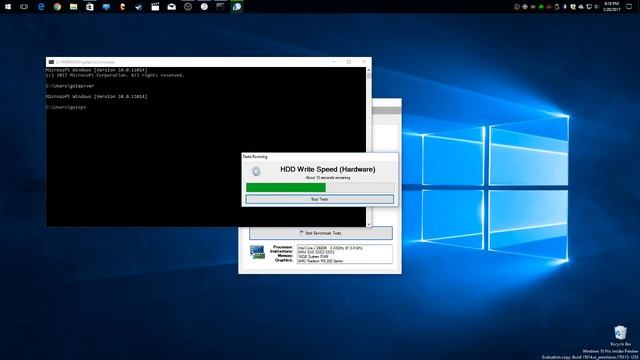Open the Recycle Bin on the desktop
Image resolution: width=640 pixels, height=360 pixels.
point(620,336)
